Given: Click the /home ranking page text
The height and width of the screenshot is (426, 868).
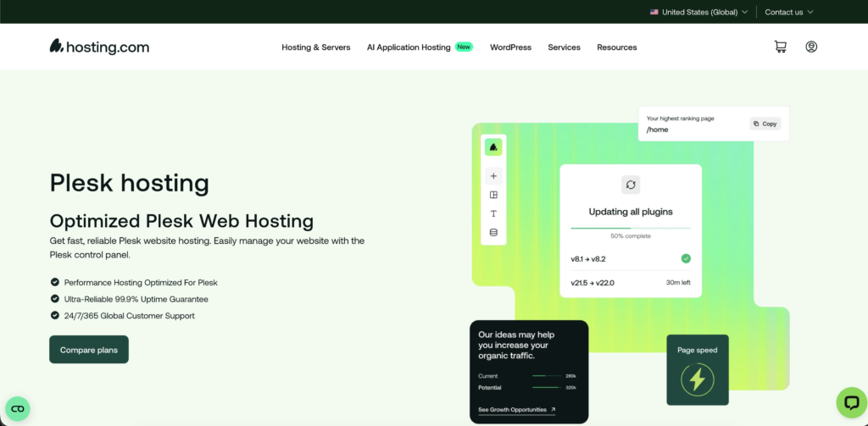Looking at the screenshot, I should (x=657, y=130).
